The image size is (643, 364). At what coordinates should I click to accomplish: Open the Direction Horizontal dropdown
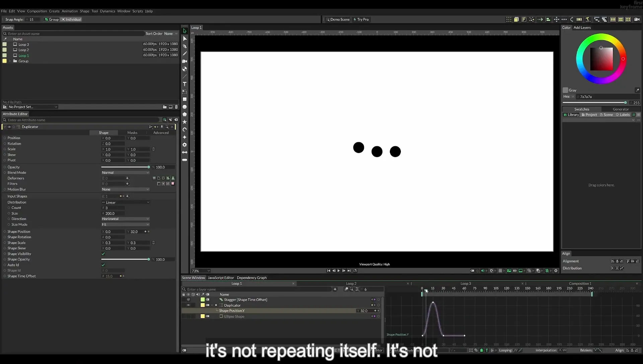tap(125, 219)
